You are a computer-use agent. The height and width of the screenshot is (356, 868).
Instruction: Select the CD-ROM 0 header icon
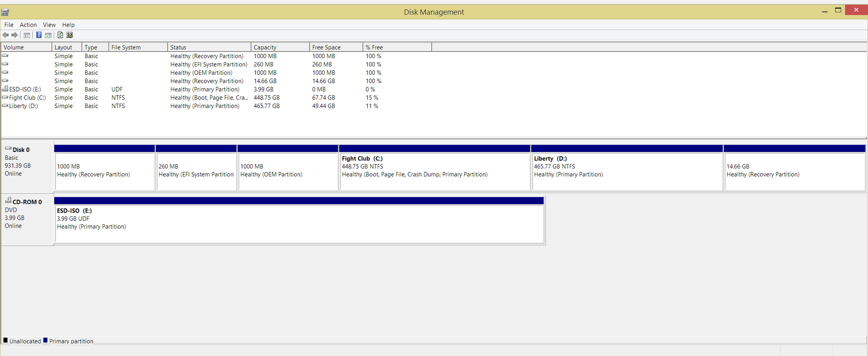tap(8, 200)
